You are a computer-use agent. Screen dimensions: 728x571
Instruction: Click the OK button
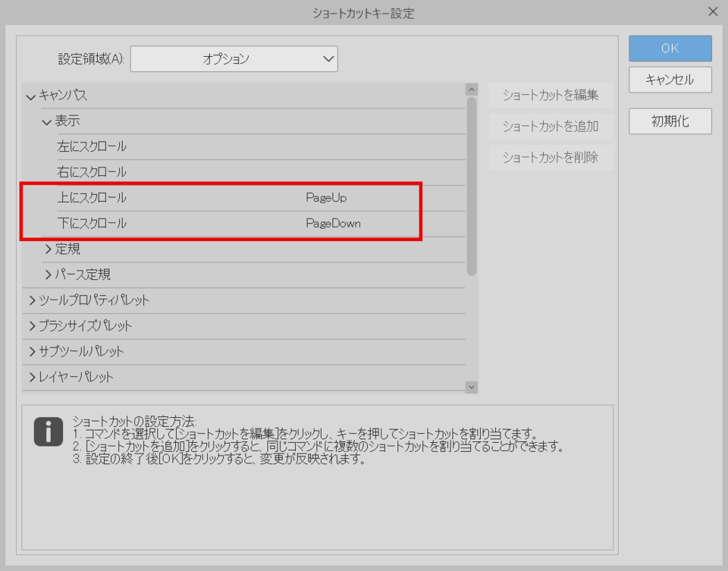tap(670, 49)
